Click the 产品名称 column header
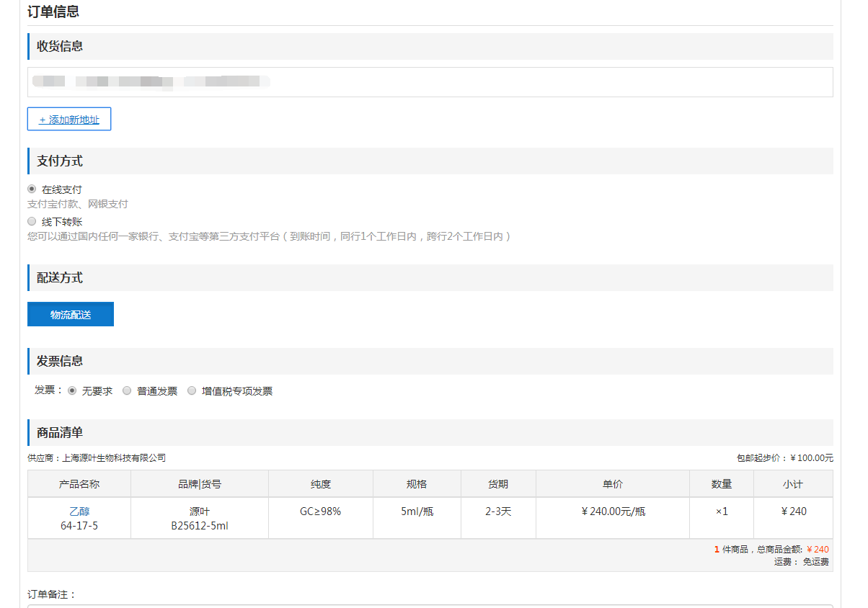The width and height of the screenshot is (868, 608). click(79, 484)
